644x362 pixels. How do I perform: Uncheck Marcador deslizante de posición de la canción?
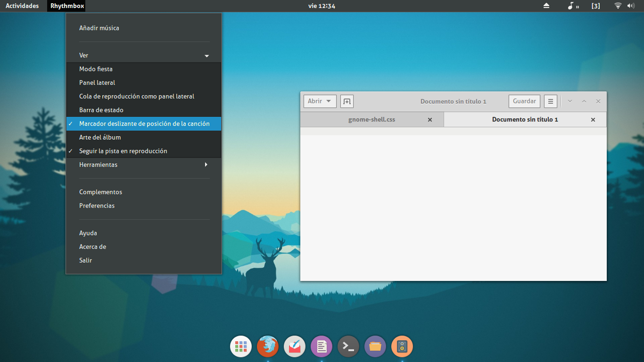coord(144,123)
